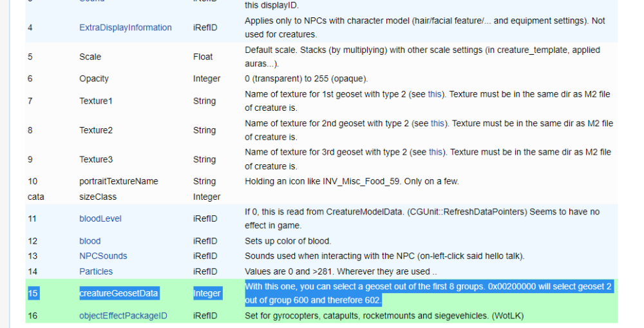
Task: Click the Float type cell for Scale
Action: click(x=203, y=57)
